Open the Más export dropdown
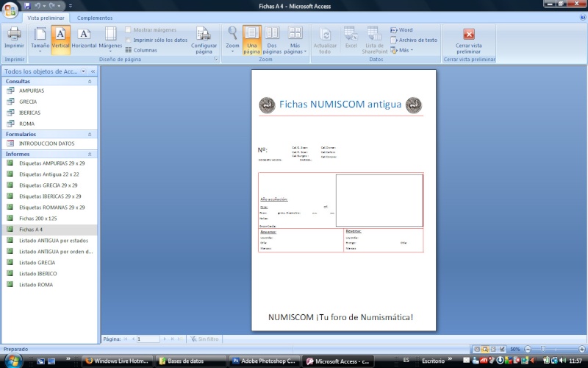This screenshot has width=588, height=368. (401, 50)
